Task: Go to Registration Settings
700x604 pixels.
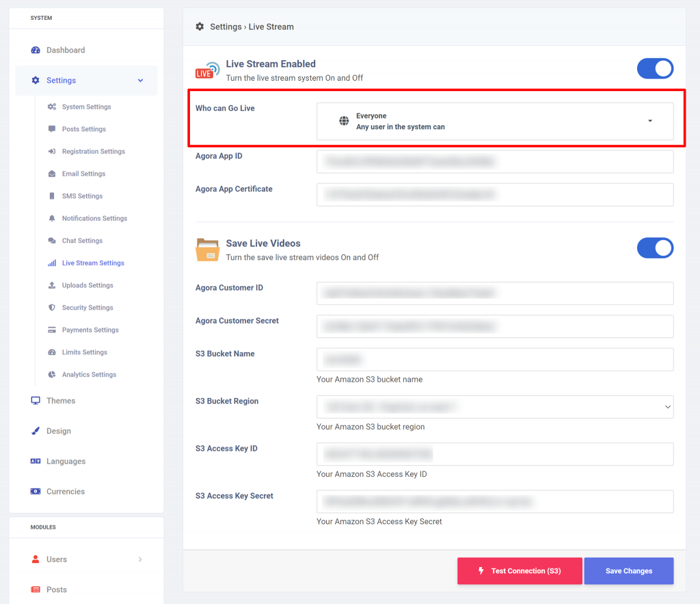Action: pyautogui.click(x=93, y=151)
